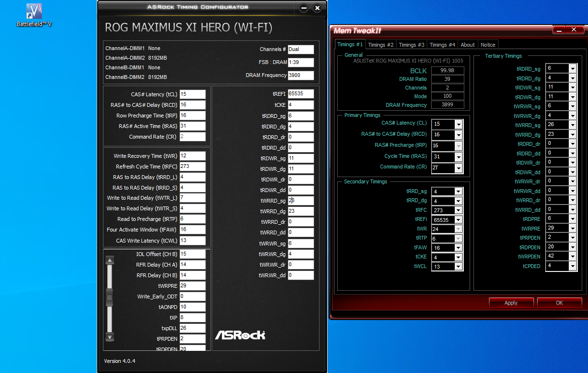Click the Channels # Dual field
This screenshot has width=588, height=373.
[x=301, y=49]
